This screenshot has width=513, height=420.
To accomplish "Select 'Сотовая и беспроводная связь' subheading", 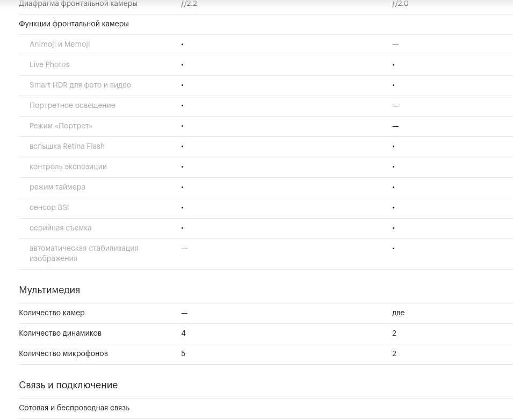I will 74,408.
